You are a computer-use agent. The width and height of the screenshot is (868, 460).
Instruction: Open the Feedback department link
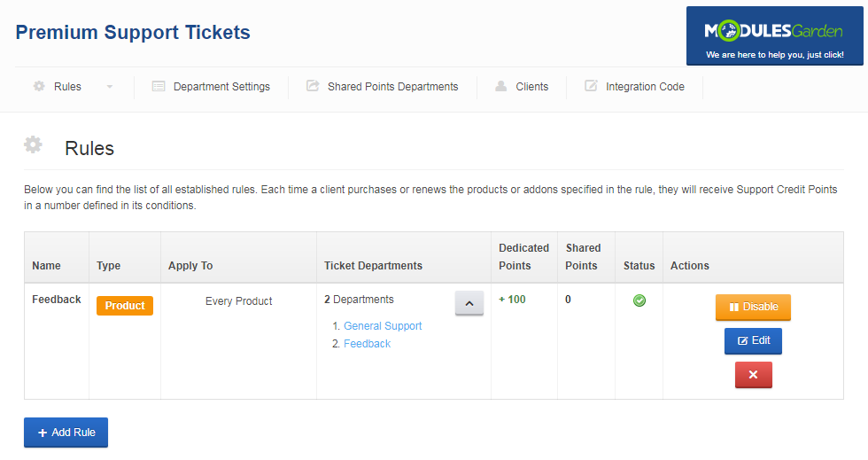coord(367,344)
